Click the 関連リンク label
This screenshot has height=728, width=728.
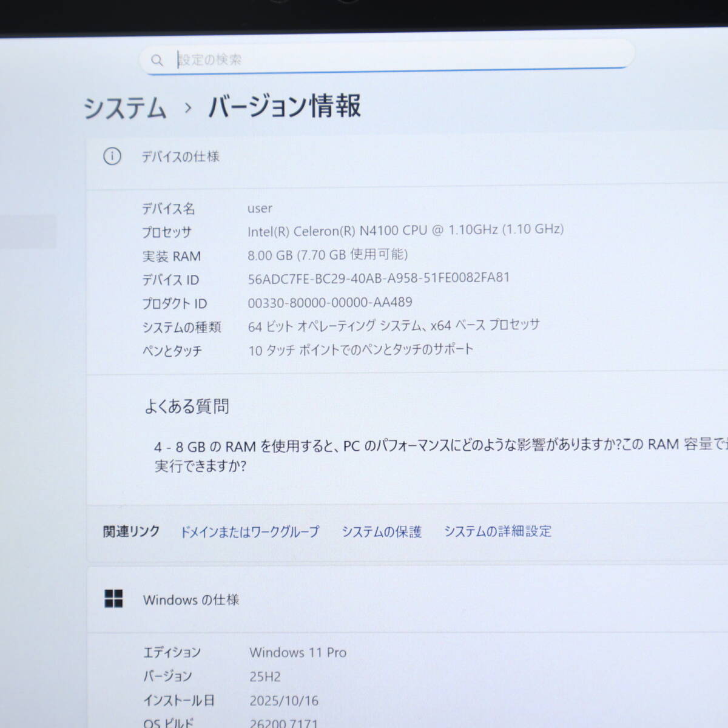[131, 531]
